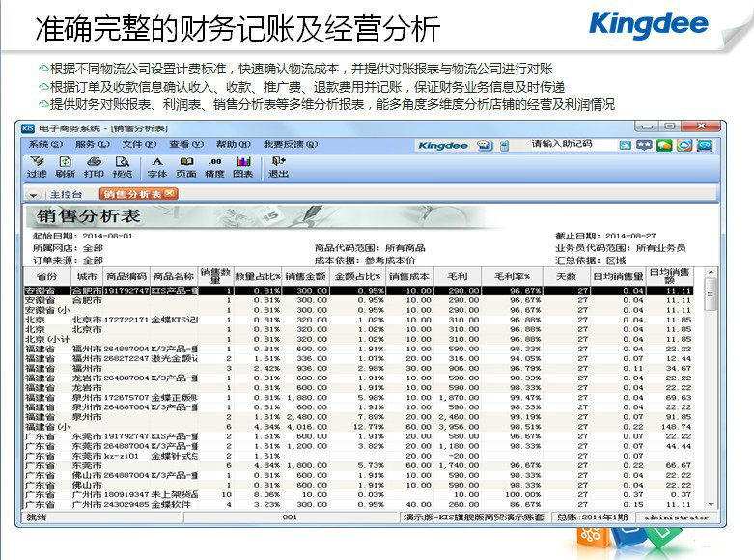Open the 我要反馈(Q) menu

[x=291, y=144]
